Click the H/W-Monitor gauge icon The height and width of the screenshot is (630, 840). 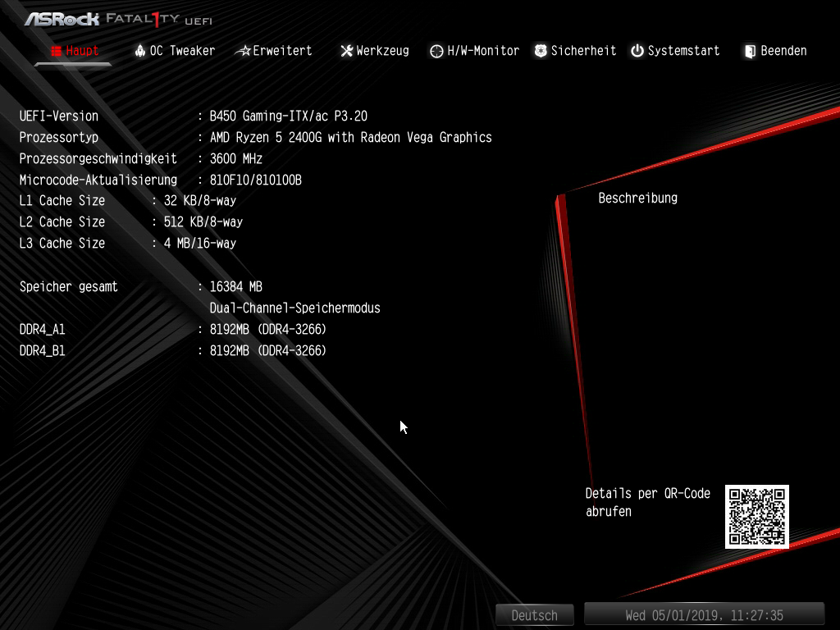[436, 51]
